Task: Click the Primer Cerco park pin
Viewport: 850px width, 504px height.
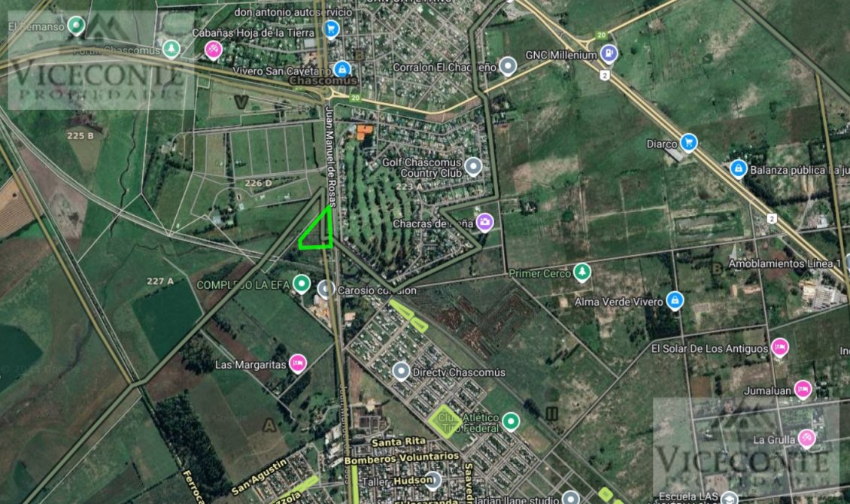Action: click(582, 272)
